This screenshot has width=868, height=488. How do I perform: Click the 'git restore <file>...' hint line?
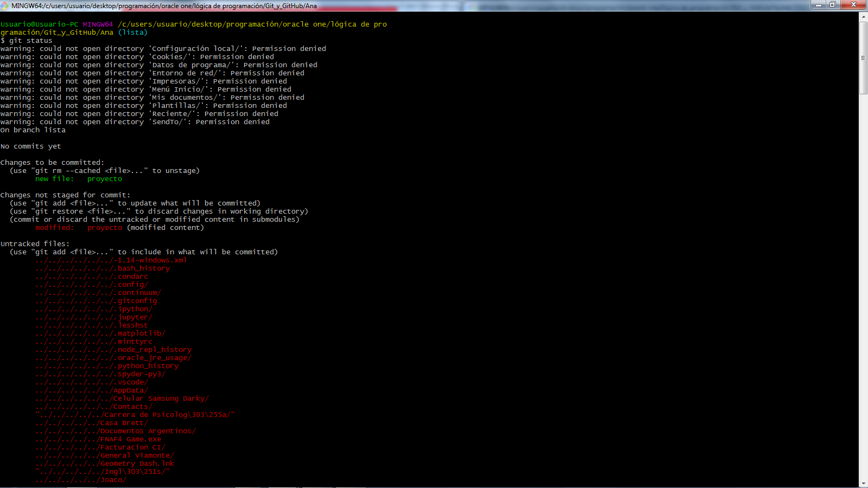159,211
